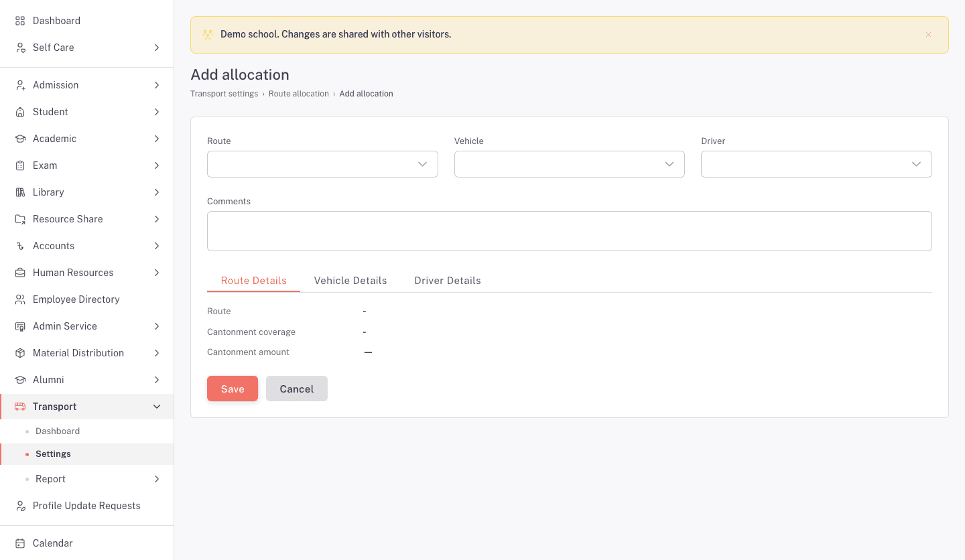The height and width of the screenshot is (560, 965).
Task: Open Employee Directory in sidebar
Action: pos(86,299)
